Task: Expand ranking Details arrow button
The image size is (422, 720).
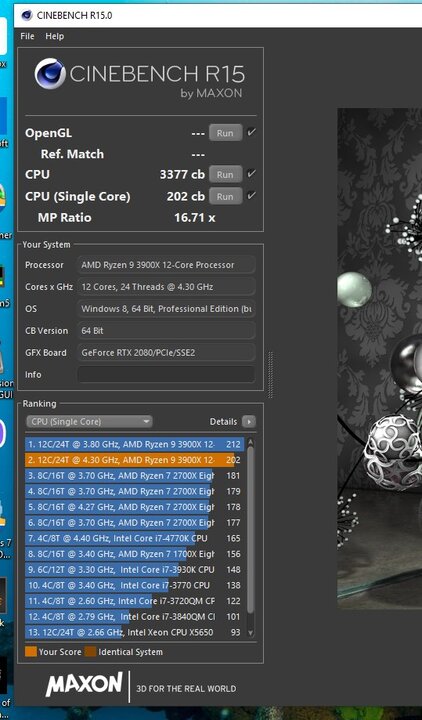Action: 248,422
